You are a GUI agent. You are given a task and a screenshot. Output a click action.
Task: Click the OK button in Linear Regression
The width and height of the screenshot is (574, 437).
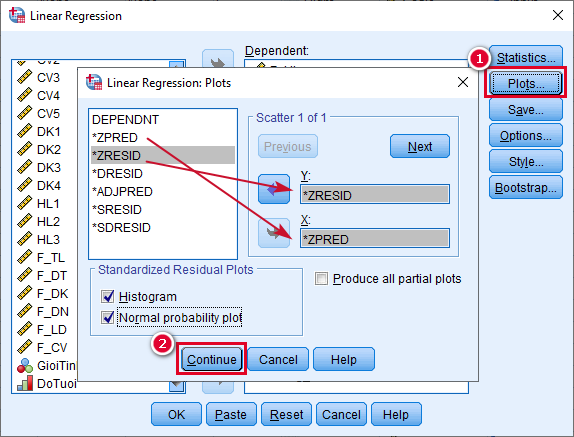click(176, 414)
